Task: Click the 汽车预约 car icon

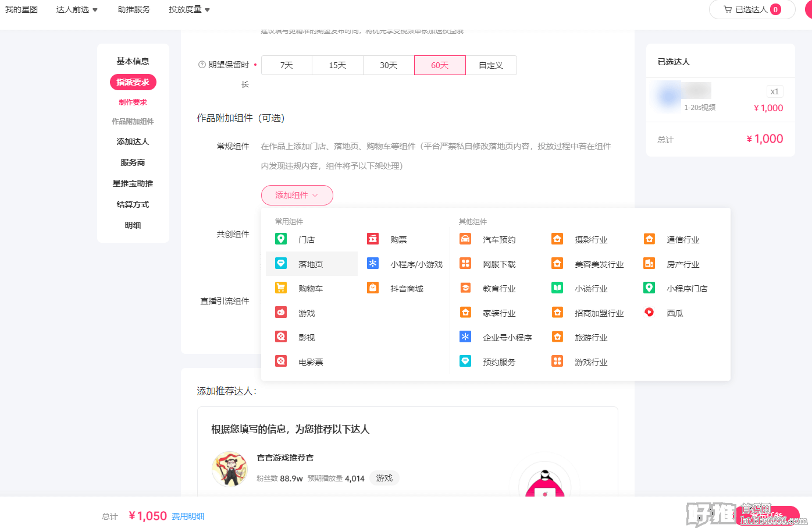Action: click(465, 239)
